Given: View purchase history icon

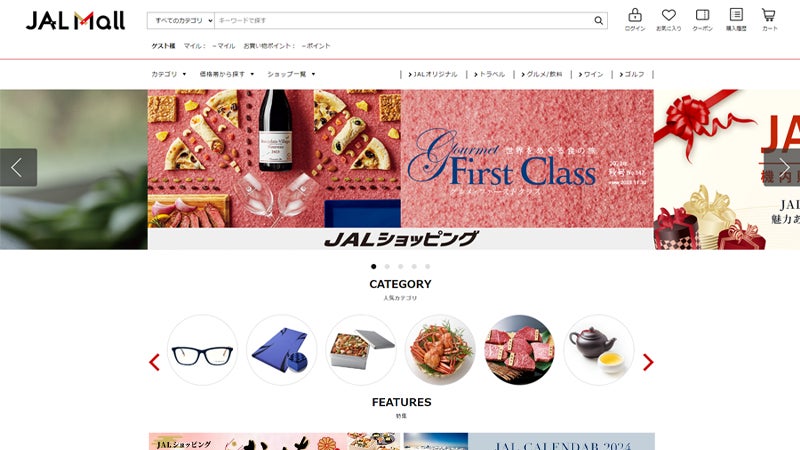Looking at the screenshot, I should point(736,15).
